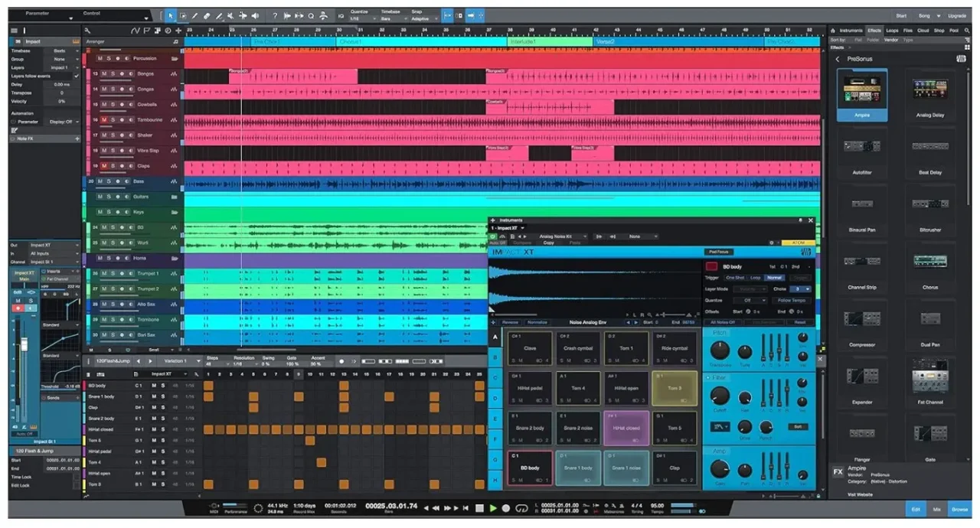Solo the Bongos track

111,74
